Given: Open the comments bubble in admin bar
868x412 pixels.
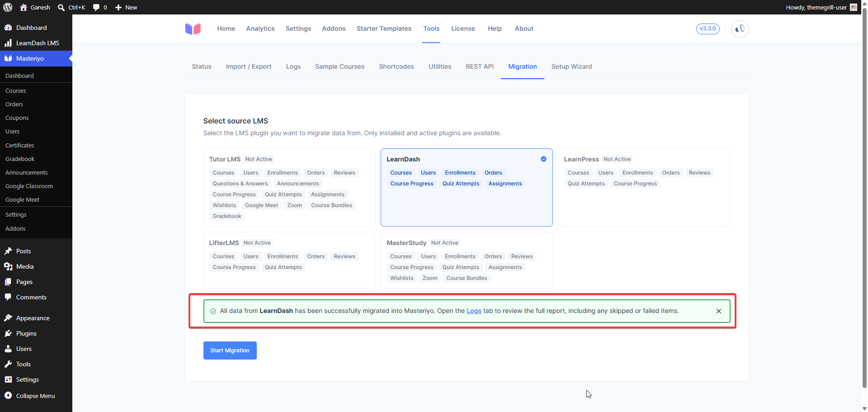Looking at the screenshot, I should 96,7.
